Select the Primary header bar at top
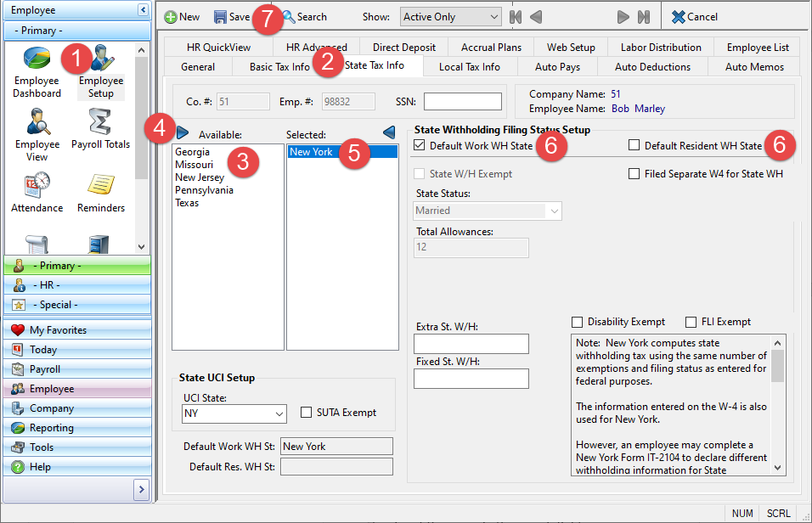Screen dimensions: 812x523 pos(77,31)
